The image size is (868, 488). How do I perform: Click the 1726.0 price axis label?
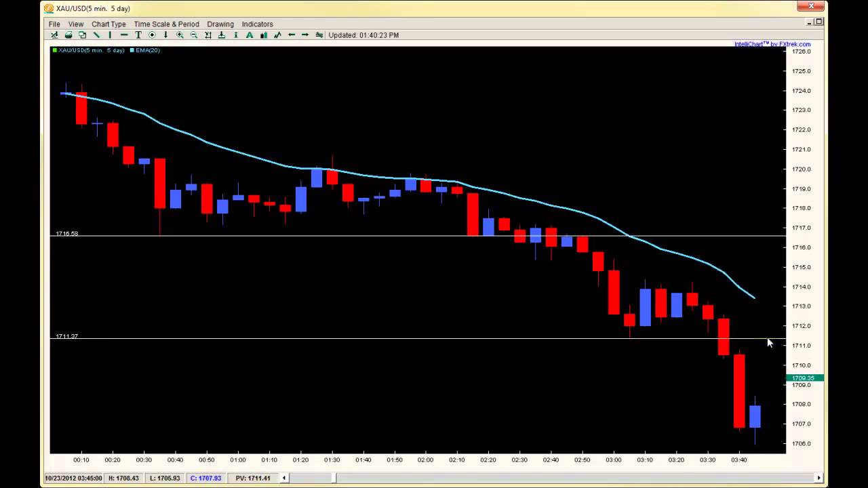[802, 52]
